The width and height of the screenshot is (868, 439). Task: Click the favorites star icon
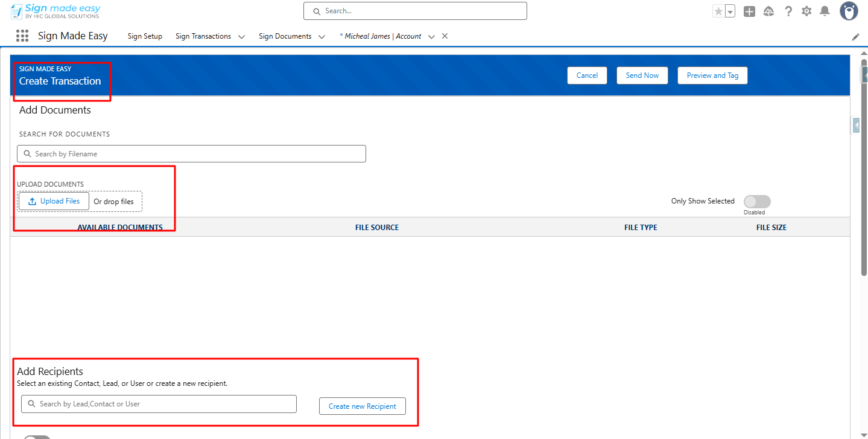click(718, 11)
